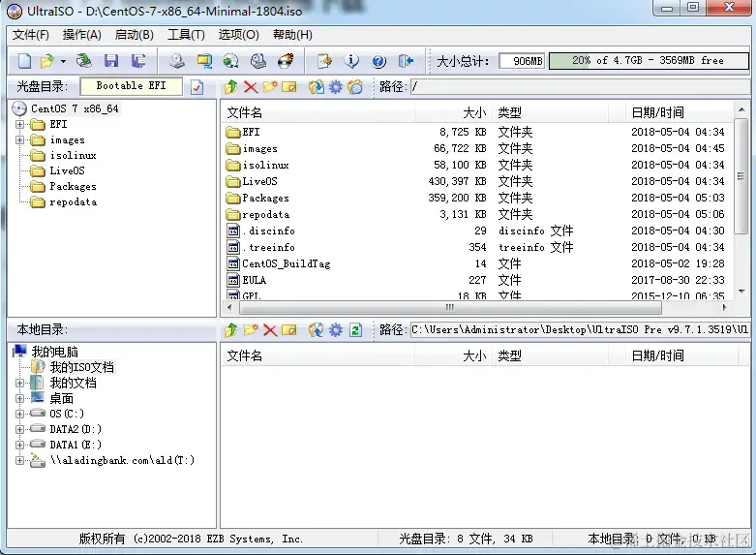Click rename icon in local directory toolbar
This screenshot has width=756, height=555.
[289, 330]
